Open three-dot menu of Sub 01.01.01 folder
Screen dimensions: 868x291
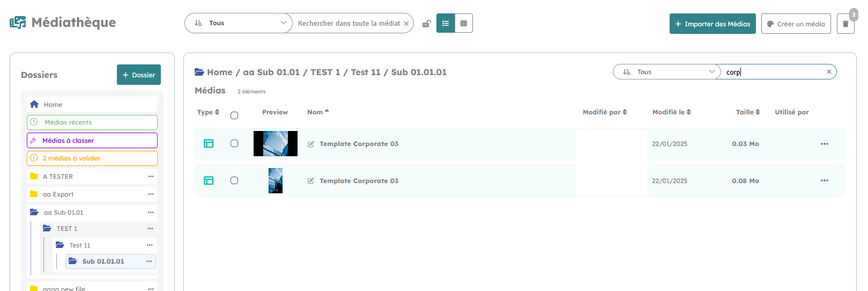149,261
